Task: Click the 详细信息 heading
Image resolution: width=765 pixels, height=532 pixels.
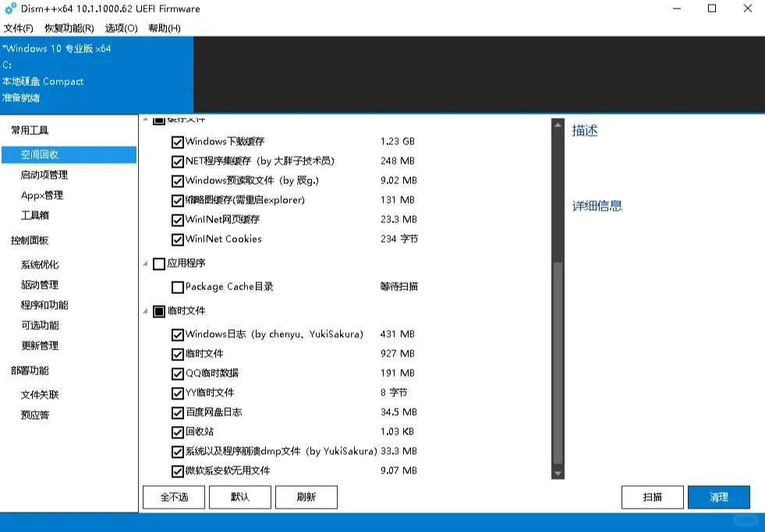Action: (x=597, y=206)
